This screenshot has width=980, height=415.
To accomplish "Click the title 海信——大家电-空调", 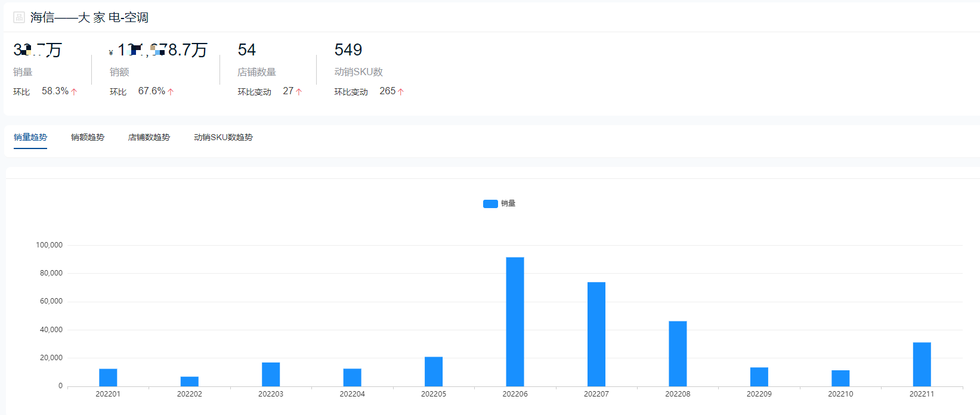I will pos(89,17).
